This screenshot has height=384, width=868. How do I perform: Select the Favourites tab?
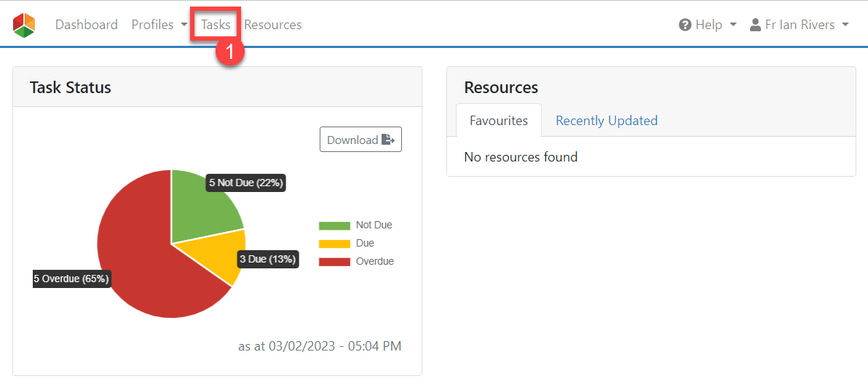(x=499, y=121)
